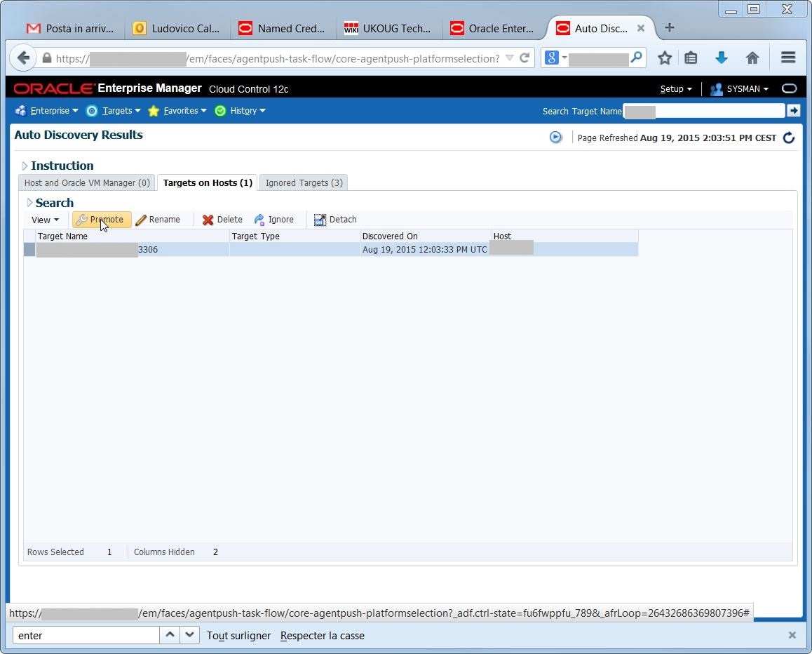Open the View dropdown in table toolbar
812x654 pixels.
[45, 220]
